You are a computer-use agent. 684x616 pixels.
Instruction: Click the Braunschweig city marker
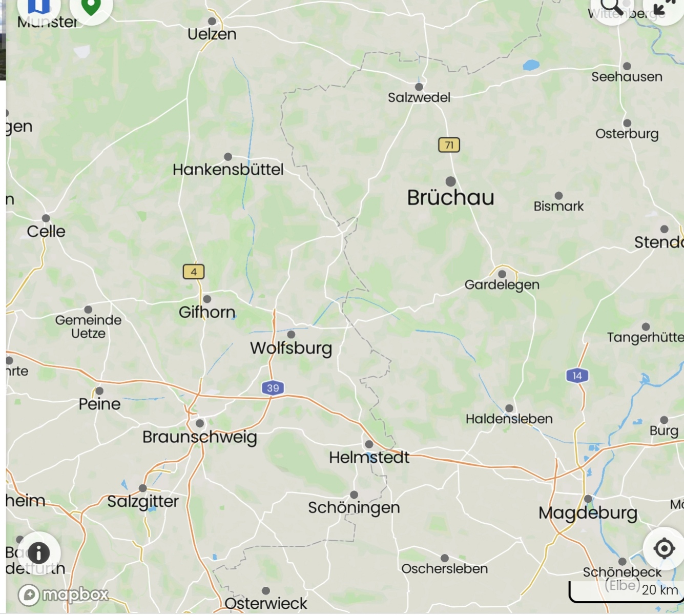pos(200,423)
